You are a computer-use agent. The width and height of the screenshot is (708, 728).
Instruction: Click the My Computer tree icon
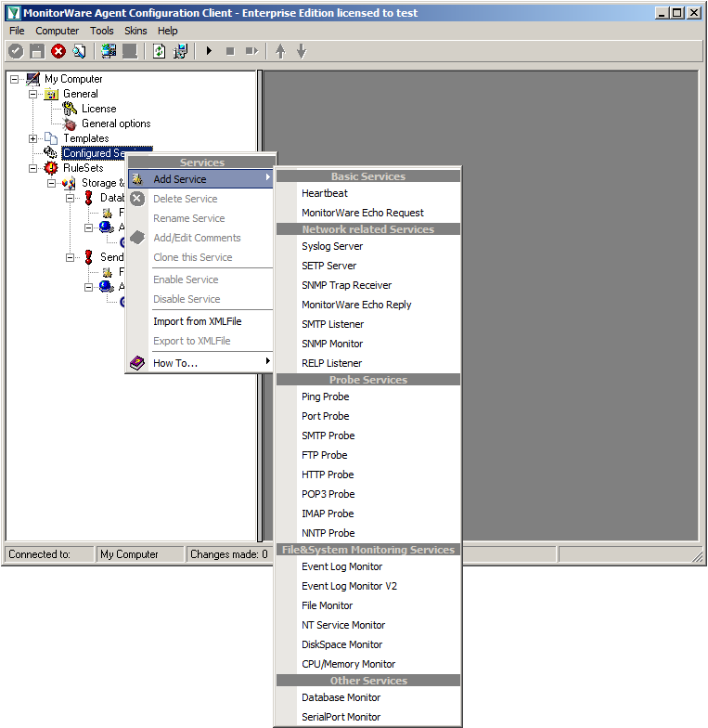[x=33, y=79]
